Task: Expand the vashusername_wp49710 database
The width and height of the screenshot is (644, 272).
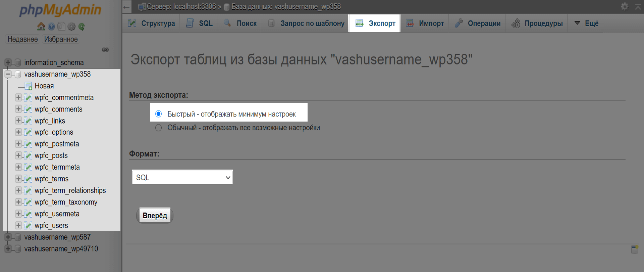Action: click(x=8, y=249)
